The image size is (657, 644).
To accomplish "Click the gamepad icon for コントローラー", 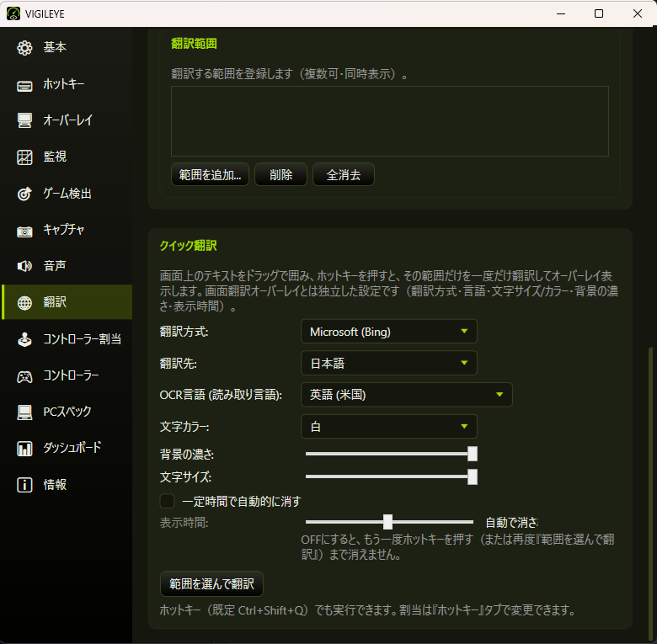I will pos(24,376).
